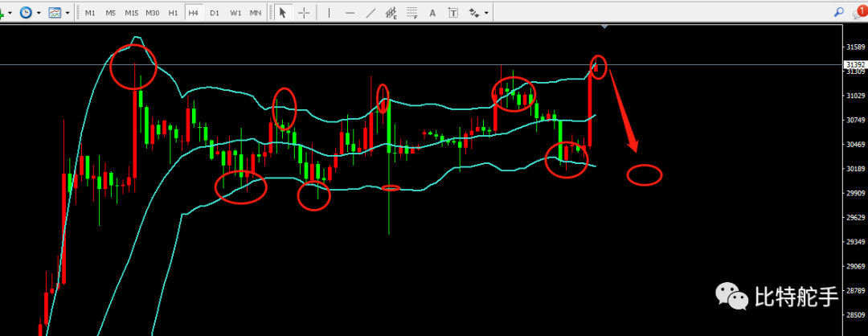Screen dimensions: 868x336
Task: Switch chart to MN timeframe
Action: [256, 12]
